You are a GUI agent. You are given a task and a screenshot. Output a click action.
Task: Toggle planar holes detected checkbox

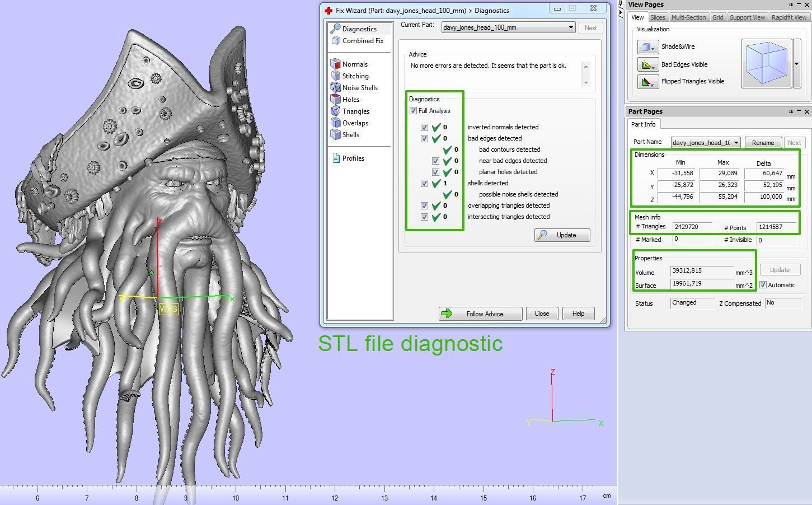point(435,172)
